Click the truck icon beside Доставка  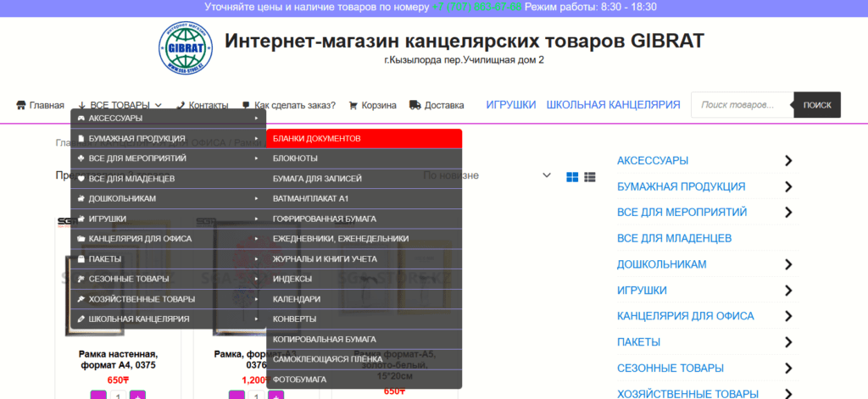pyautogui.click(x=415, y=104)
